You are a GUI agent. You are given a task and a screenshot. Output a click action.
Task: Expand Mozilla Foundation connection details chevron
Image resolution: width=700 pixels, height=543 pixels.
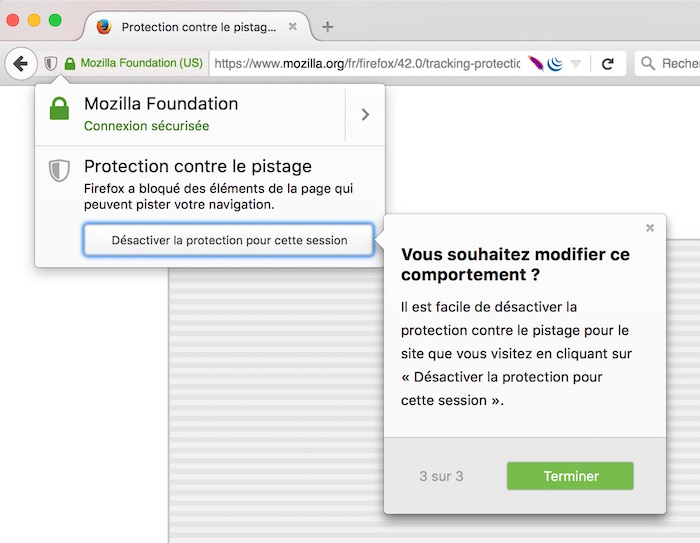(365, 115)
